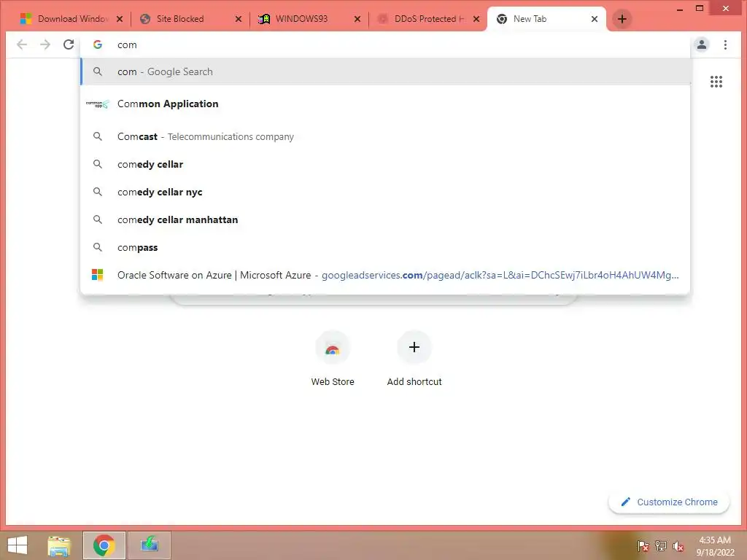Open File Explorer from the taskbar
The image size is (747, 560).
[59, 545]
